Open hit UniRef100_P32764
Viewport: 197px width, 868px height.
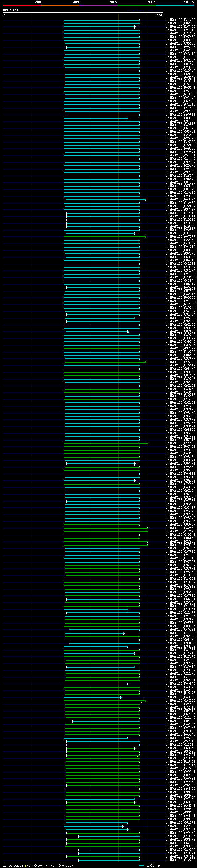click(180, 61)
